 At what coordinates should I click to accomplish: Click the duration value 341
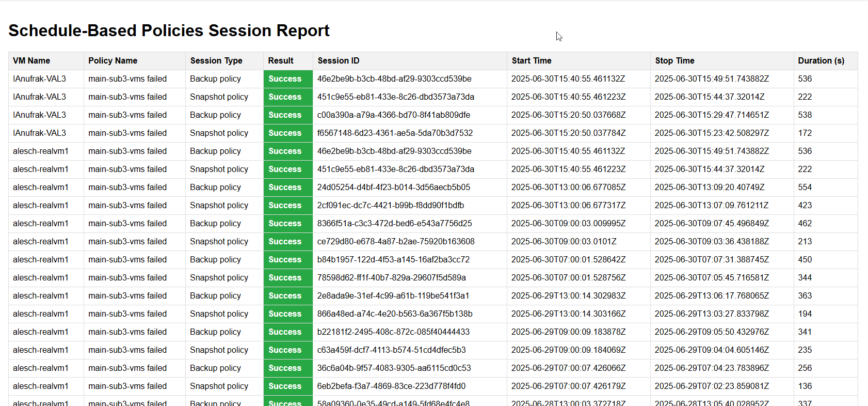tap(805, 332)
